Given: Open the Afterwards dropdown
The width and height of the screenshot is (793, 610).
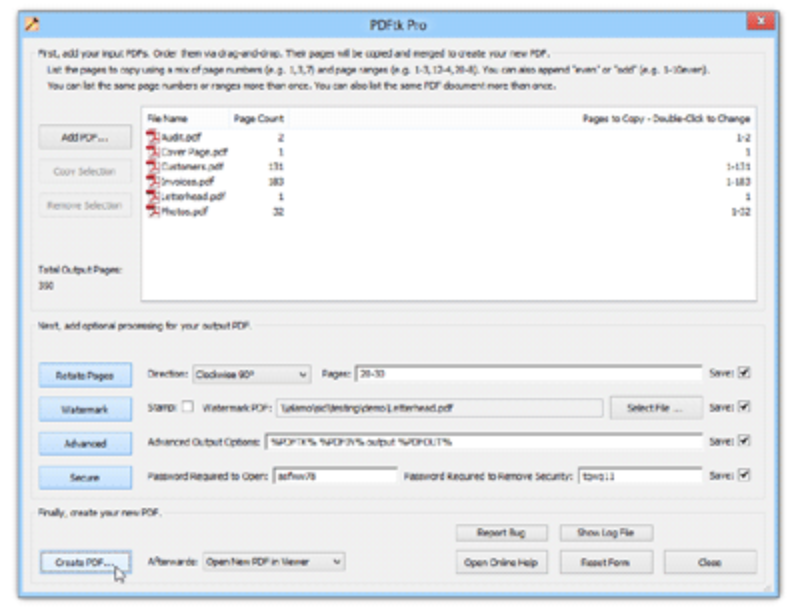Looking at the screenshot, I should 274,562.
